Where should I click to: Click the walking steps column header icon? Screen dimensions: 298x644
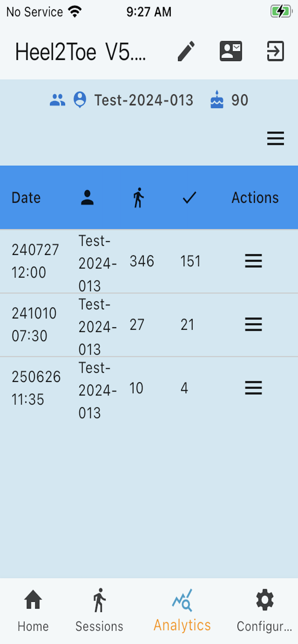pos(138,198)
